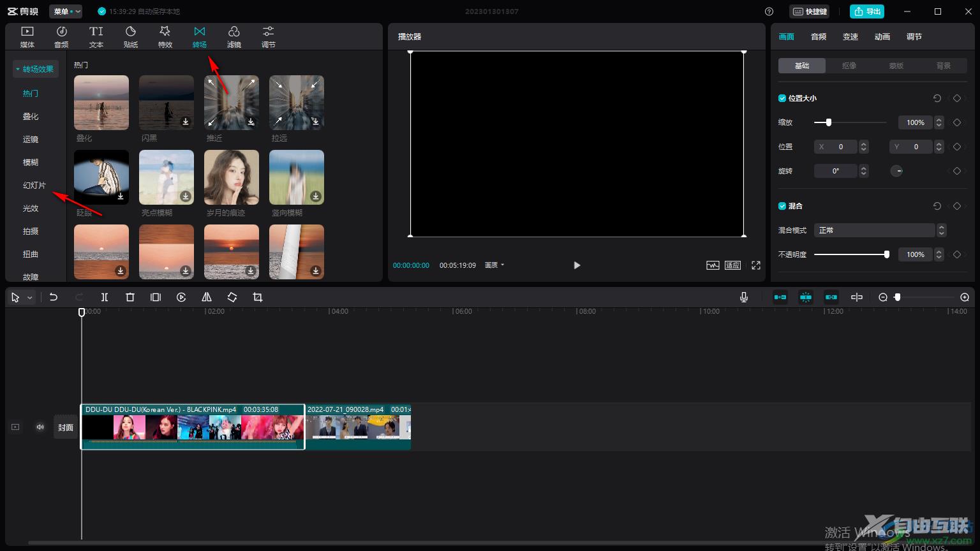This screenshot has height=551, width=980.
Task: Click the timeline zoom slider
Action: click(x=924, y=297)
